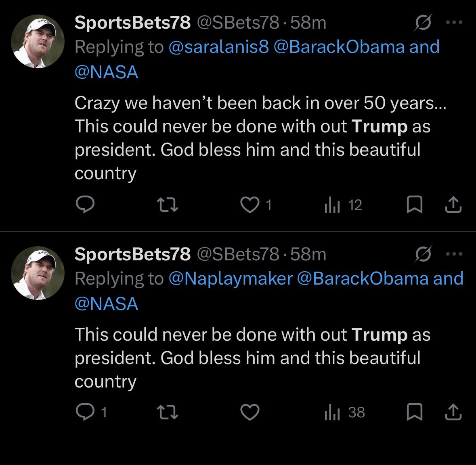Open Grok icon on second tweet
The image size is (476, 465).
423,254
